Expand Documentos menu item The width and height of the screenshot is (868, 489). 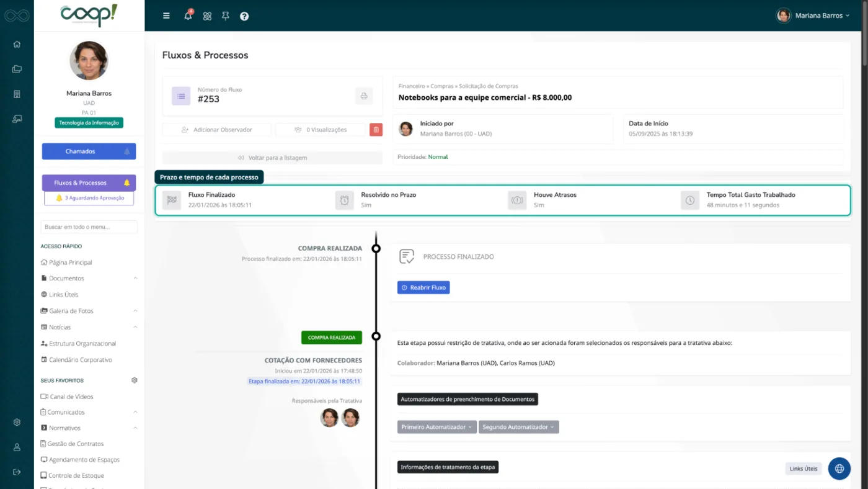[x=89, y=279]
